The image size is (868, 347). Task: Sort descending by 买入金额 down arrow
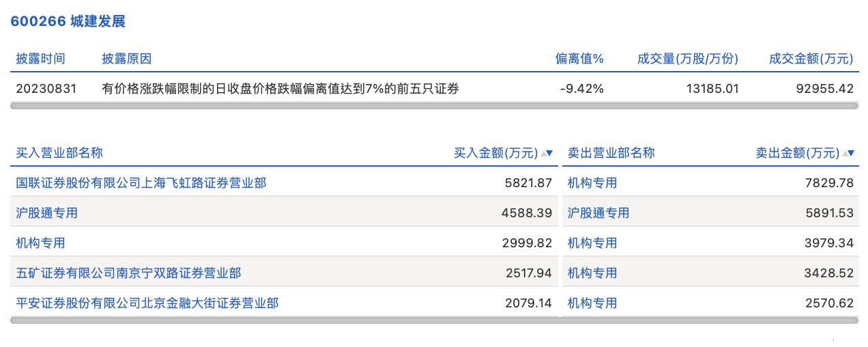(x=550, y=154)
